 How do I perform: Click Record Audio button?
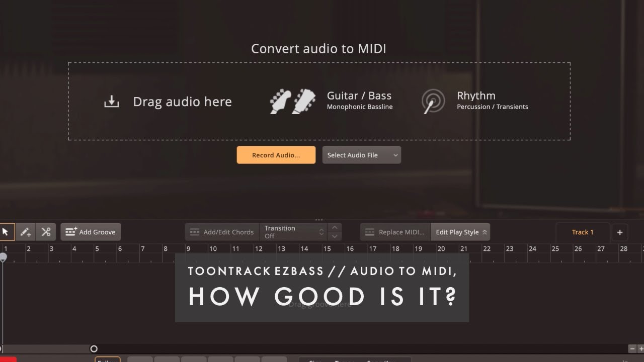coord(276,155)
